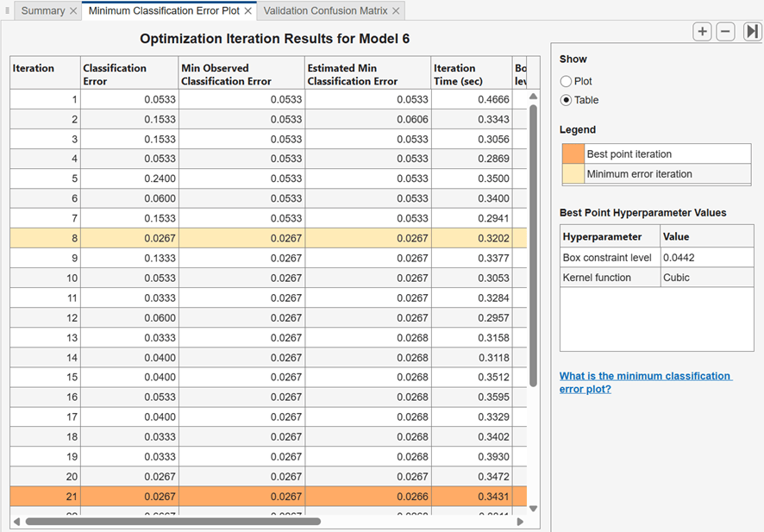764x532 pixels.
Task: Click the horizontal scroll left arrow
Action: pos(16,522)
